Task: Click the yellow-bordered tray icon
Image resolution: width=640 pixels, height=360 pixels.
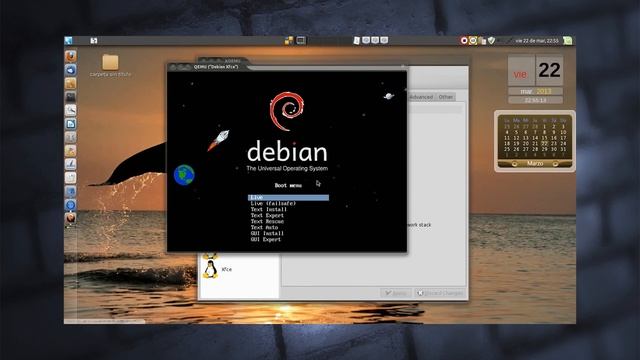Action: click(473, 40)
